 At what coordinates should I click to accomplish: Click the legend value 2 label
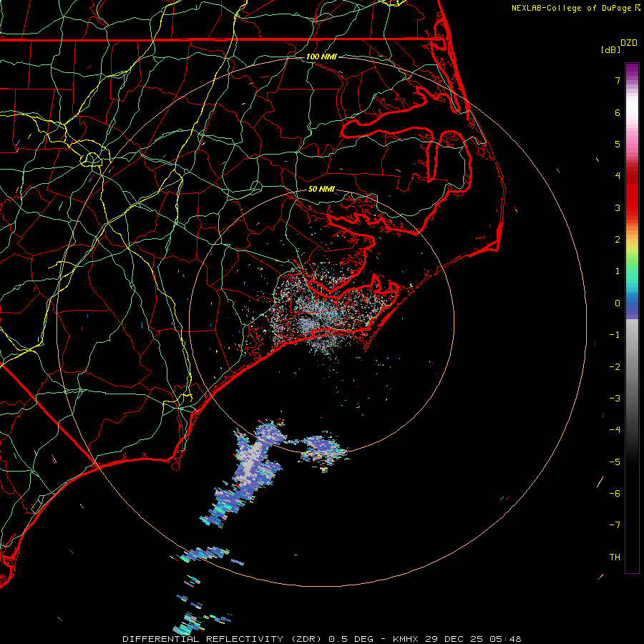point(618,240)
